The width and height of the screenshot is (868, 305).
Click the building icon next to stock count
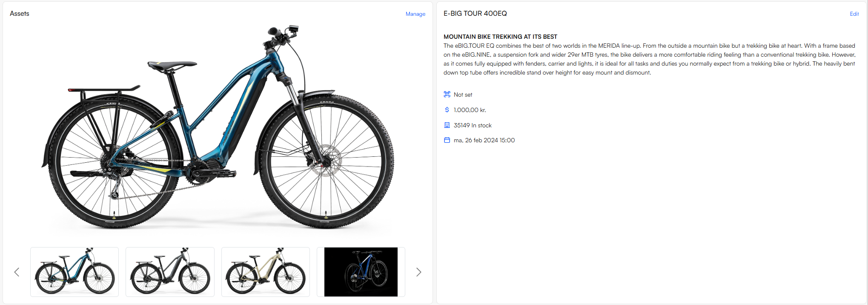(x=447, y=125)
